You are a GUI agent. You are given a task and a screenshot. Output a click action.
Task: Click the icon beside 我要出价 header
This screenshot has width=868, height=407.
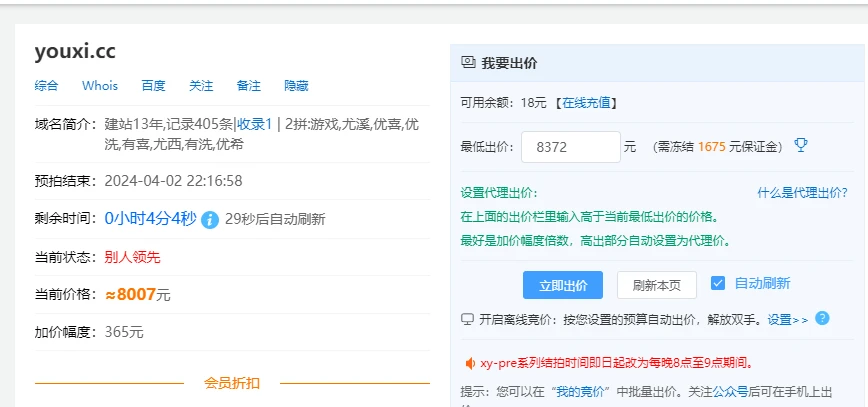(x=467, y=62)
